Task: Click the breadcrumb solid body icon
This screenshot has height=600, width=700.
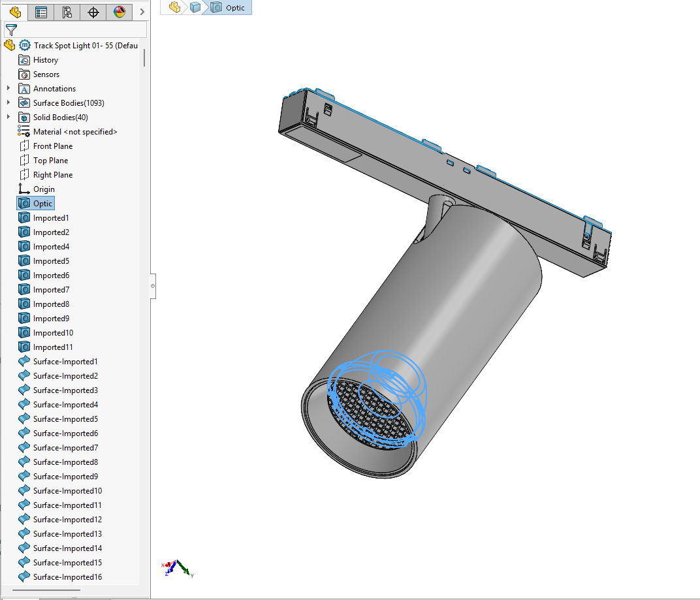Action: (195, 7)
